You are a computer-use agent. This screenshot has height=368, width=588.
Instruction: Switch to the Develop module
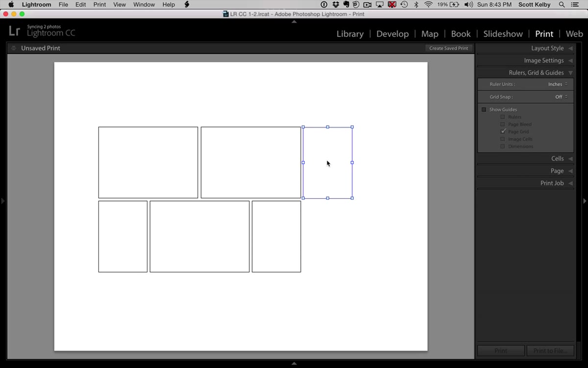(x=392, y=34)
